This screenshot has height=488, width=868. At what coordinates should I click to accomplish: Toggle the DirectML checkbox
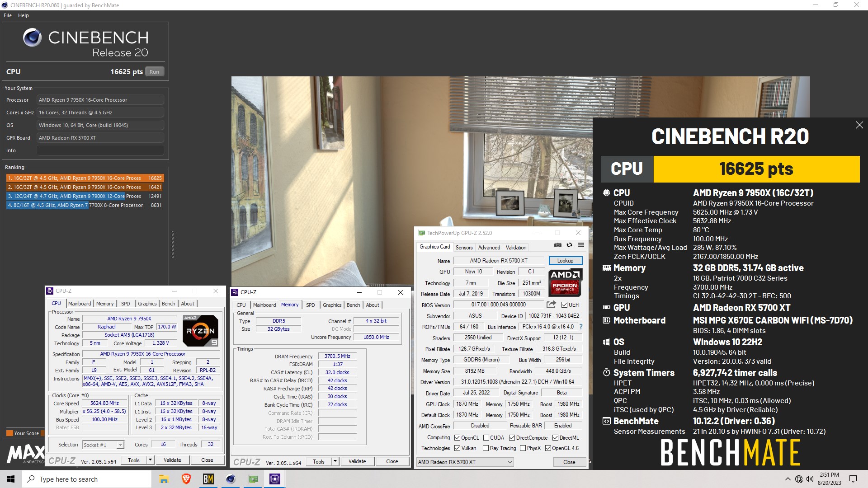point(555,438)
